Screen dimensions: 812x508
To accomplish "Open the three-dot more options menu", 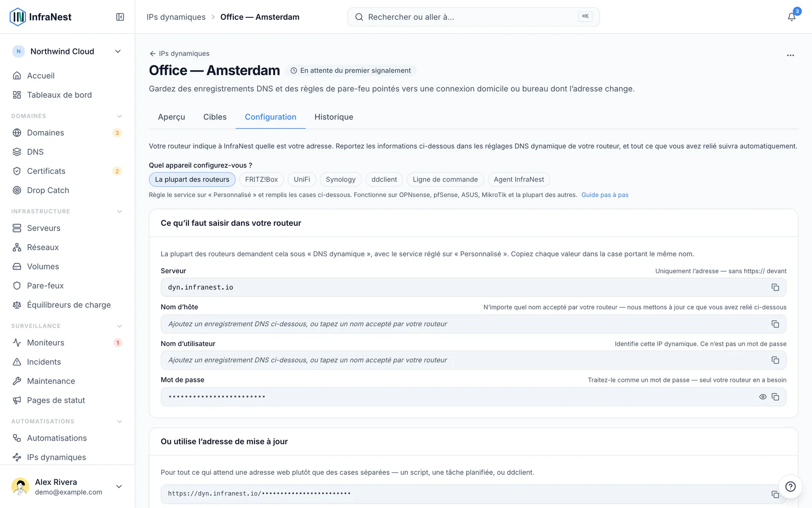I will coord(790,55).
